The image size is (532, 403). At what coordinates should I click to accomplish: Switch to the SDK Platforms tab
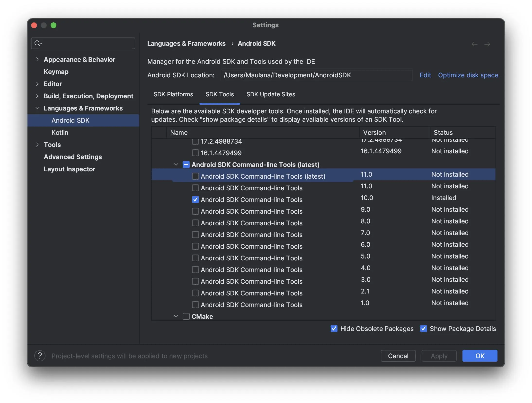173,94
